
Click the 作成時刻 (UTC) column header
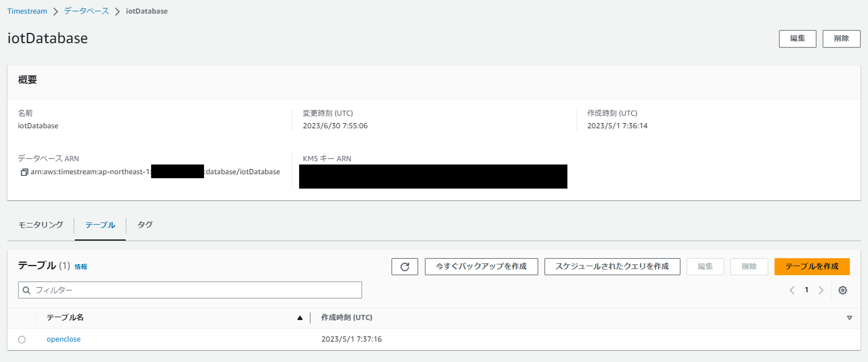coord(346,317)
